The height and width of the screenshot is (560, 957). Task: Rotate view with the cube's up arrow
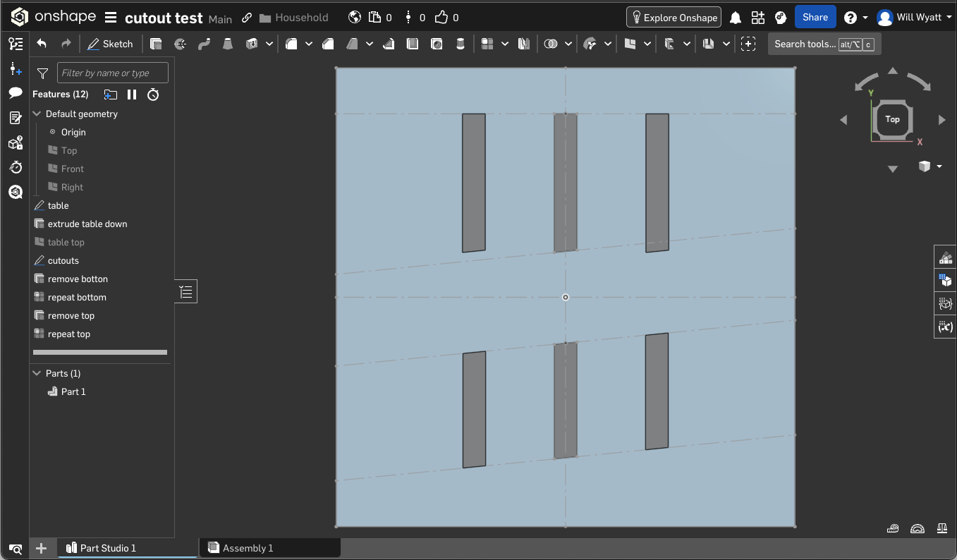tap(893, 71)
